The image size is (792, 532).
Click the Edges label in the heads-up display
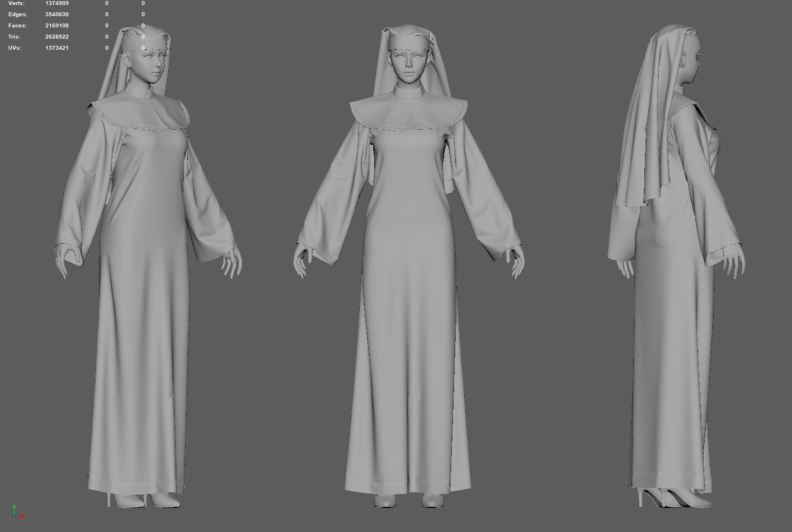tap(17, 14)
